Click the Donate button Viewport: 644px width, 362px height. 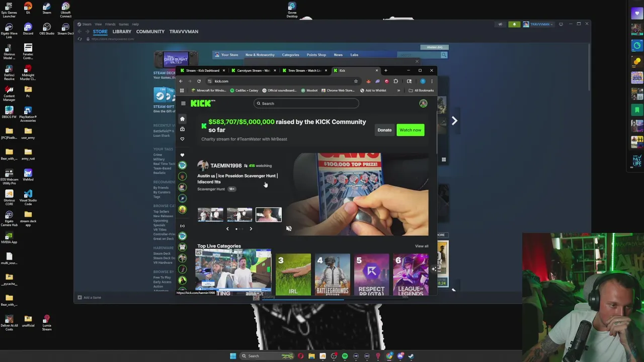[x=384, y=130]
